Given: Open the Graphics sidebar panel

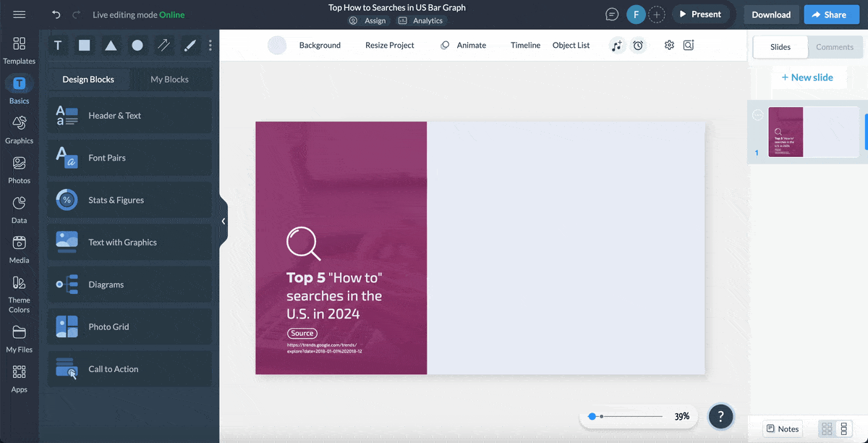Looking at the screenshot, I should click(x=19, y=130).
